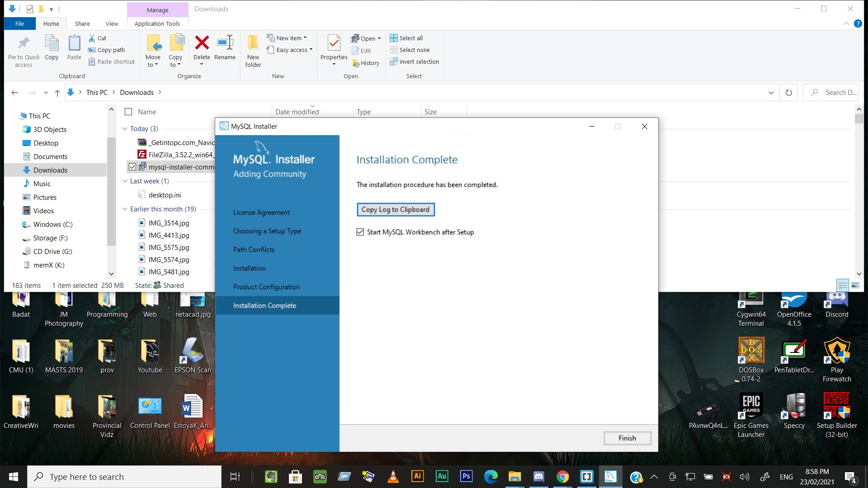
Task: Click the New folder icon
Action: (x=253, y=43)
